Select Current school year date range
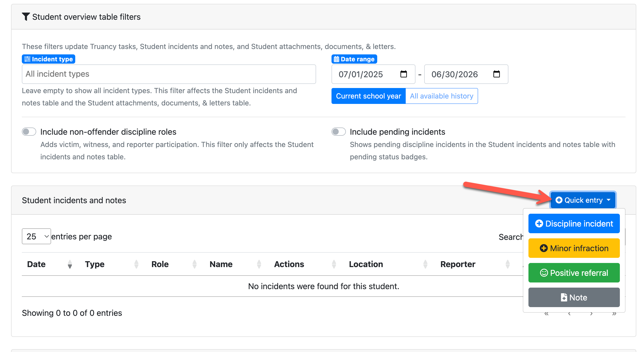644x352 pixels. pyautogui.click(x=368, y=96)
